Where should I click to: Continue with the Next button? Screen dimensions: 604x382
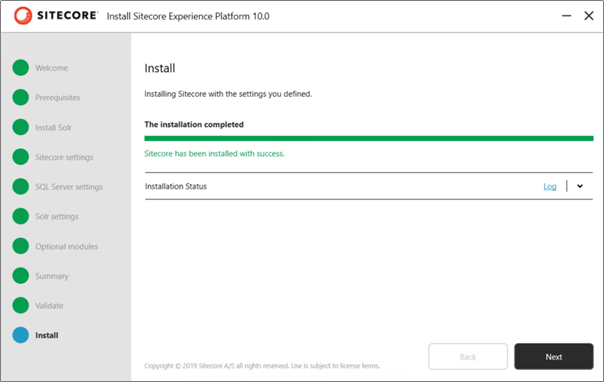(x=554, y=357)
